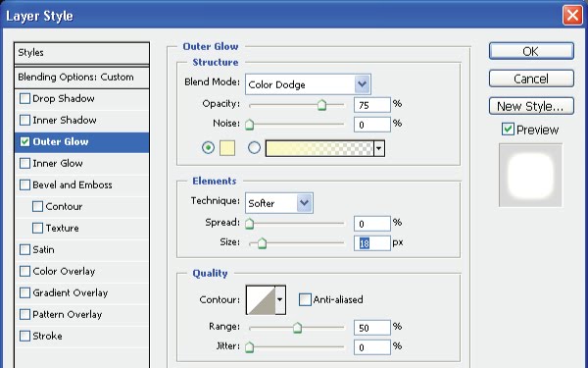Select the Drop Shadow effect label
This screenshot has height=368, width=588.
[x=64, y=98]
